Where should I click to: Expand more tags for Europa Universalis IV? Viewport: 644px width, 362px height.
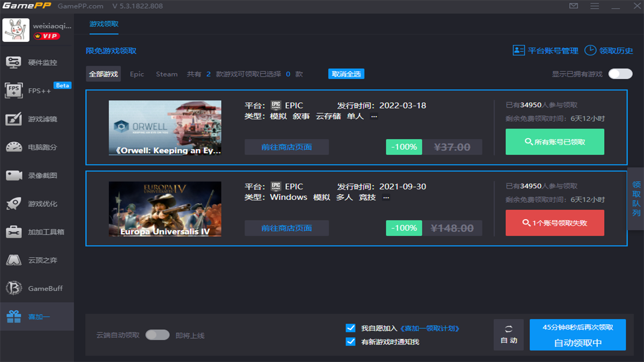click(386, 197)
